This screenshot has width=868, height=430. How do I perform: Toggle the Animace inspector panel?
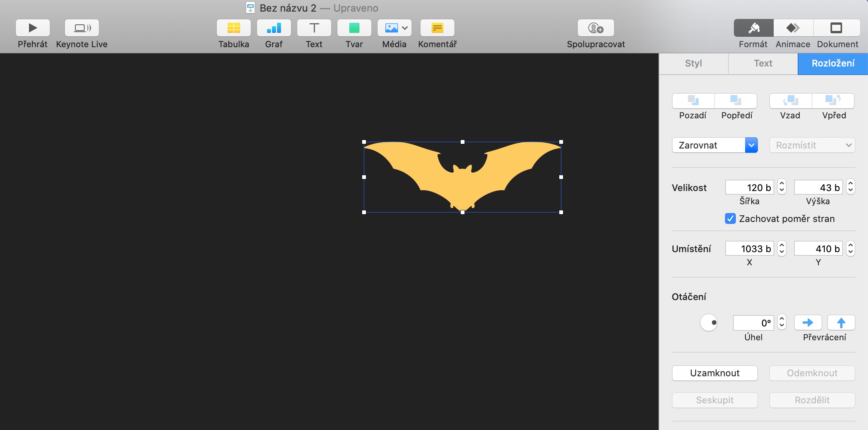pyautogui.click(x=793, y=28)
